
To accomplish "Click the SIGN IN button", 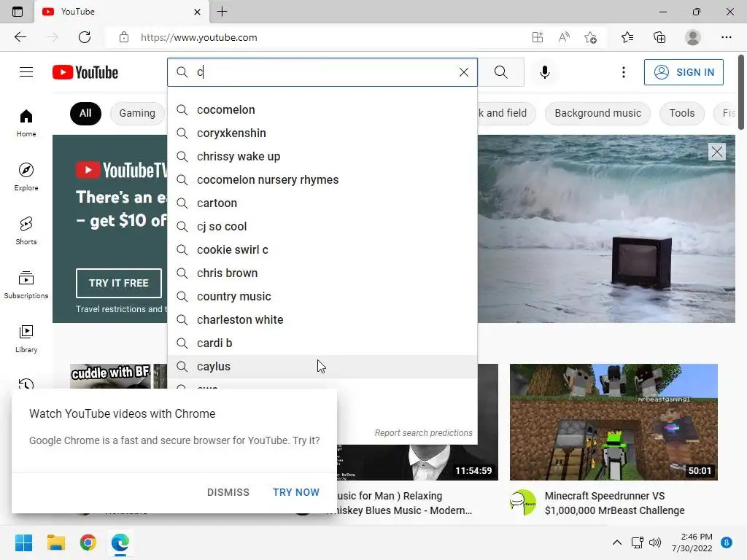I will tap(683, 72).
